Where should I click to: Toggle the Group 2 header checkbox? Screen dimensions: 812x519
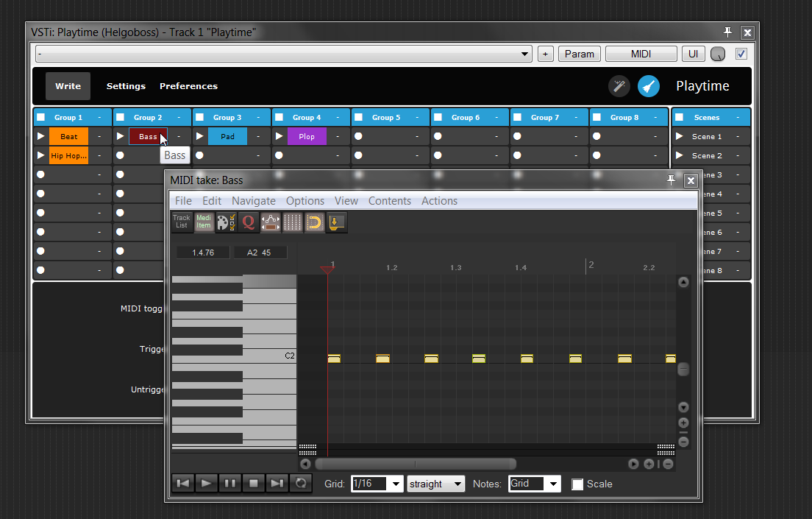tap(120, 117)
